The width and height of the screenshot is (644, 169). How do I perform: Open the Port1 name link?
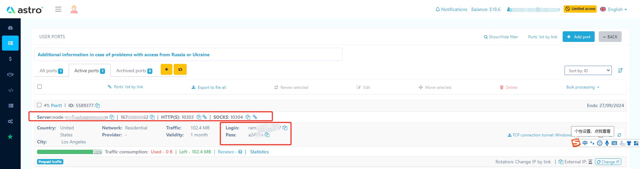56,105
